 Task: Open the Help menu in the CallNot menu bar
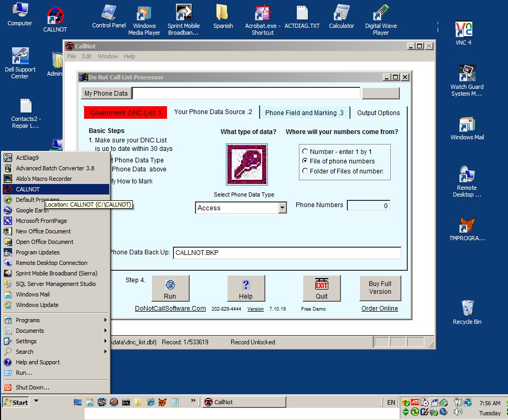coord(130,56)
